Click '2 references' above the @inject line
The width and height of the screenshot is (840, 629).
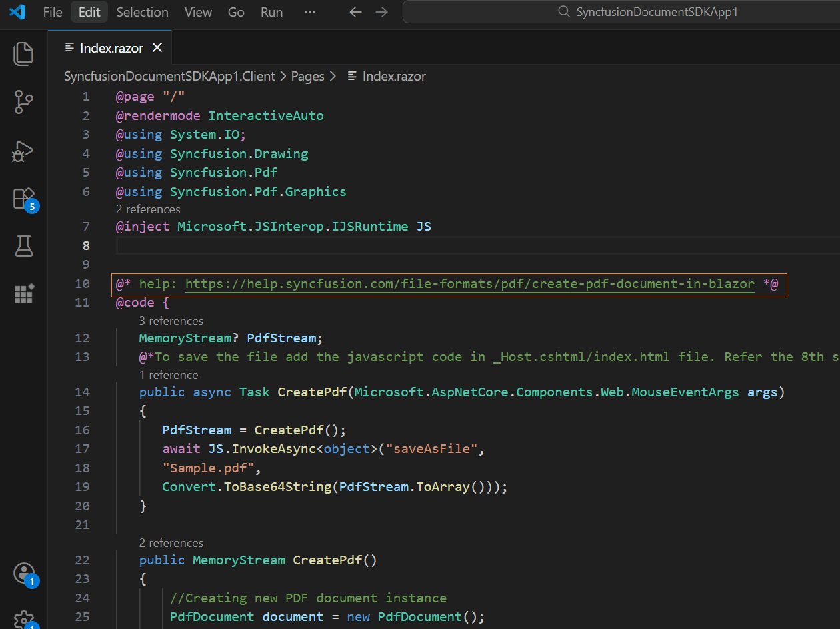(x=148, y=209)
